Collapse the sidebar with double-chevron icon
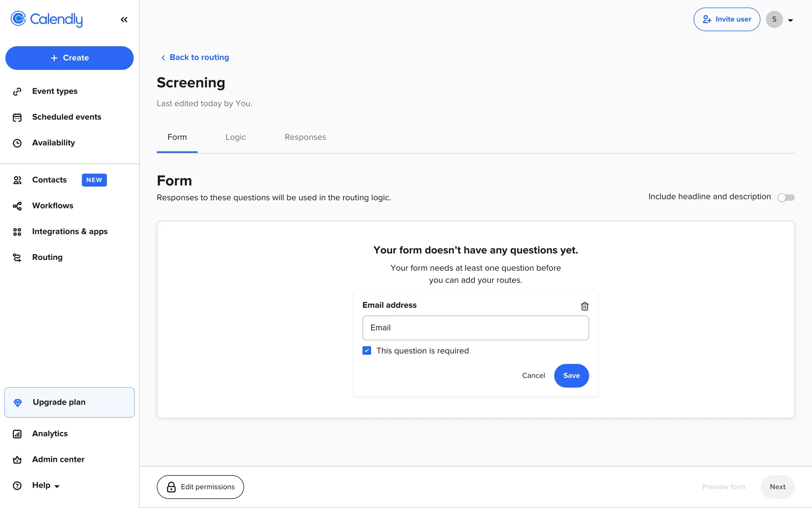This screenshot has height=508, width=812. [x=124, y=19]
